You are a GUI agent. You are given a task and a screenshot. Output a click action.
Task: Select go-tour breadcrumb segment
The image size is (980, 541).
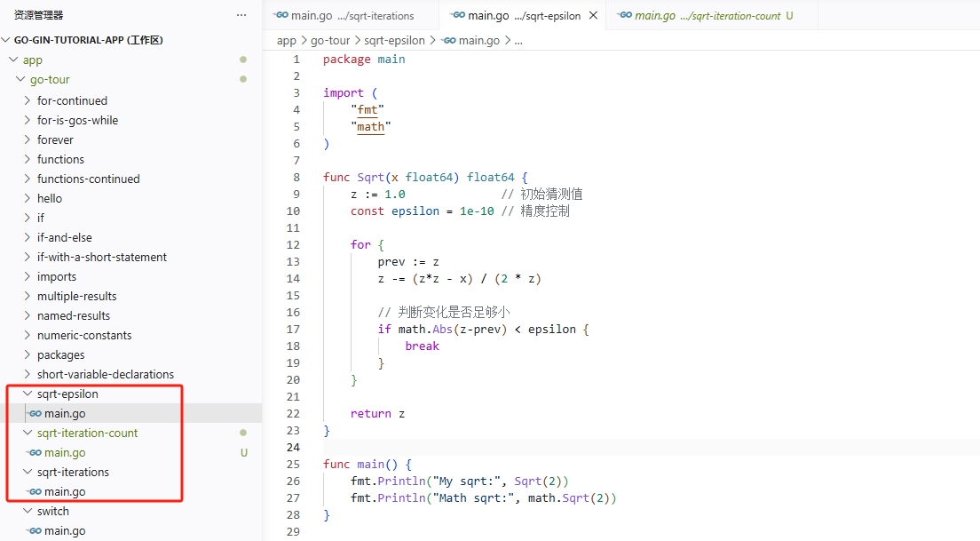(x=330, y=41)
